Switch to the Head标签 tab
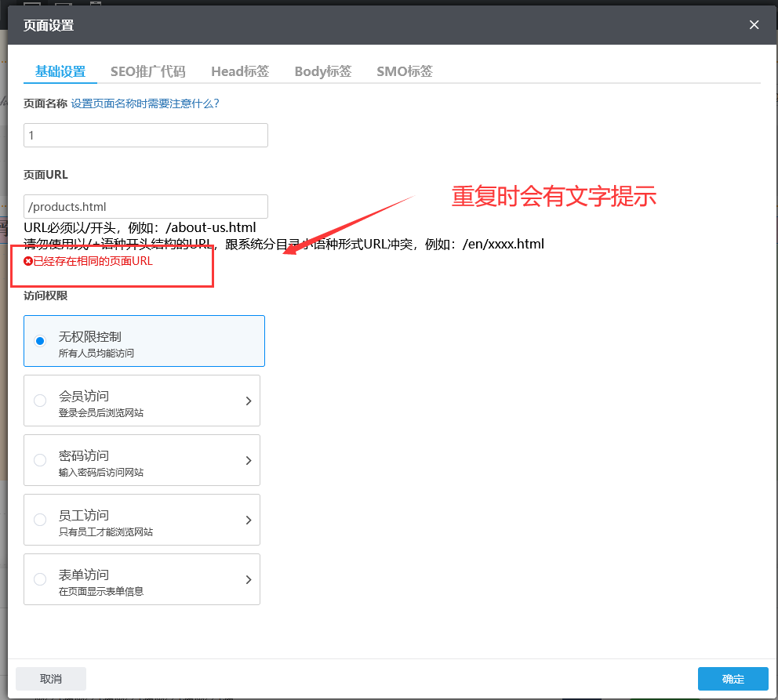 point(240,71)
